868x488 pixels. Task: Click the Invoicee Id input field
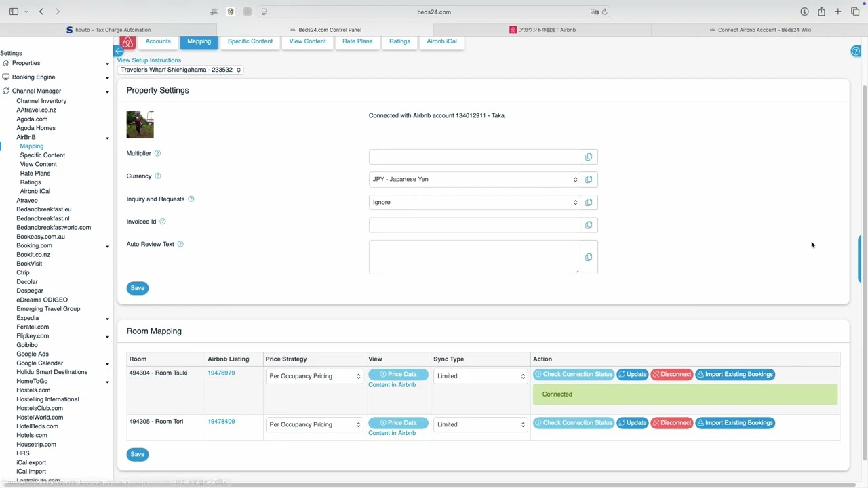coord(474,225)
